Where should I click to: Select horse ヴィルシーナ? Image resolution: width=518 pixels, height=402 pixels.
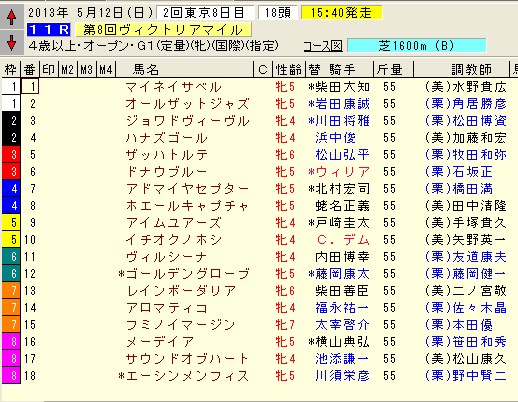166,257
